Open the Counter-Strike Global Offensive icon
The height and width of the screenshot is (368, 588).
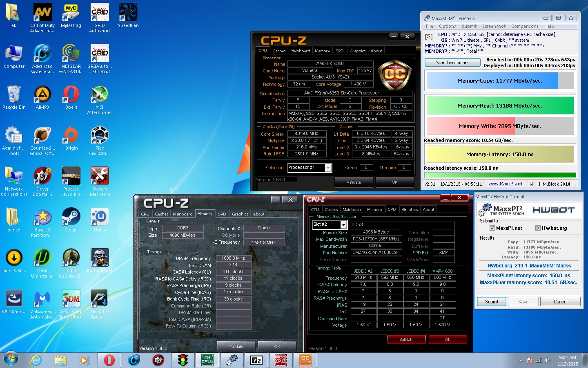42,141
